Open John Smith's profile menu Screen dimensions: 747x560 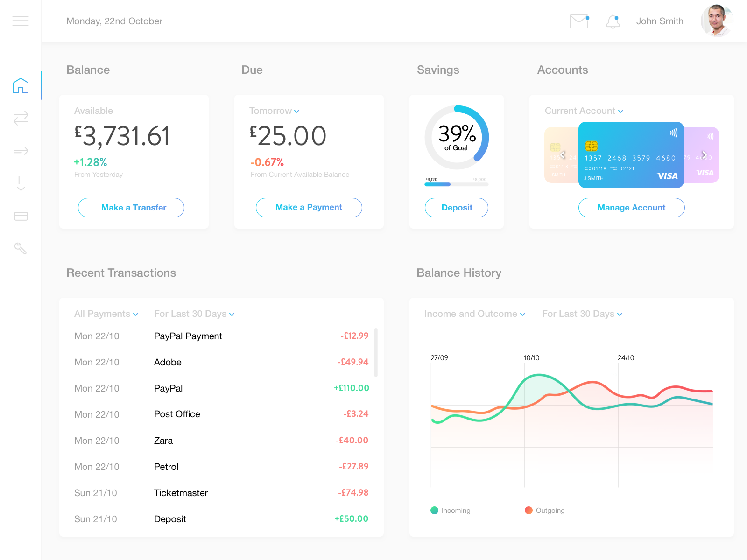tap(660, 21)
